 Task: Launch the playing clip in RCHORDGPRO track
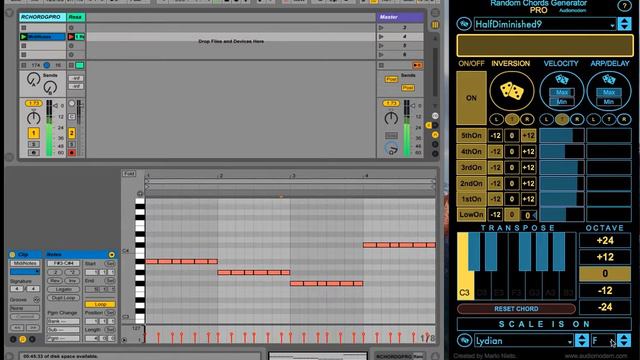point(24,37)
